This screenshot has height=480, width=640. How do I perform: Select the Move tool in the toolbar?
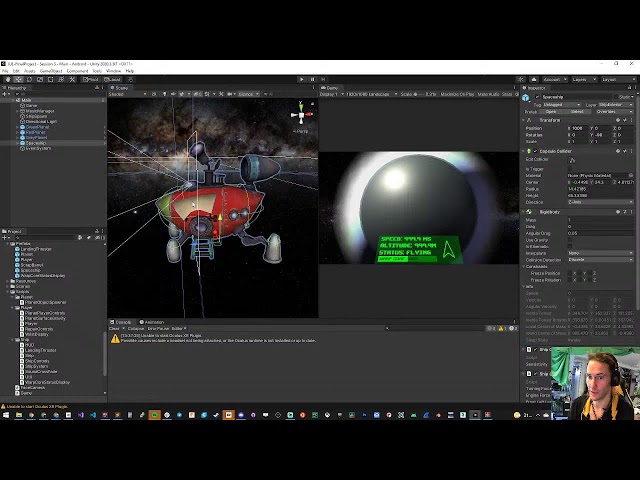[x=18, y=80]
